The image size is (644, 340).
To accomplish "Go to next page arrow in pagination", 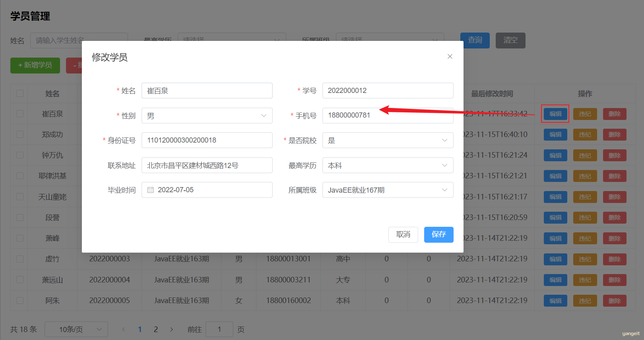I will click(x=172, y=329).
